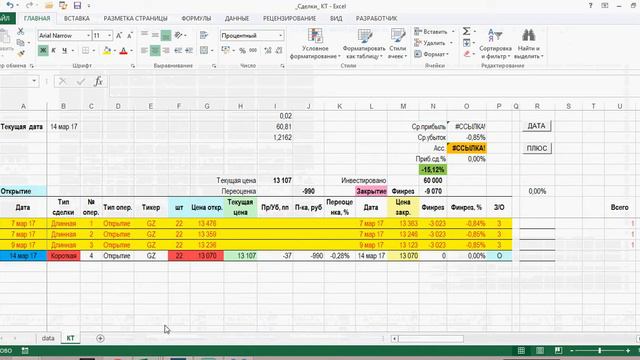Screen dimensions: 640x360
Task: Open Page Break Preview view
Action: (x=558, y=351)
